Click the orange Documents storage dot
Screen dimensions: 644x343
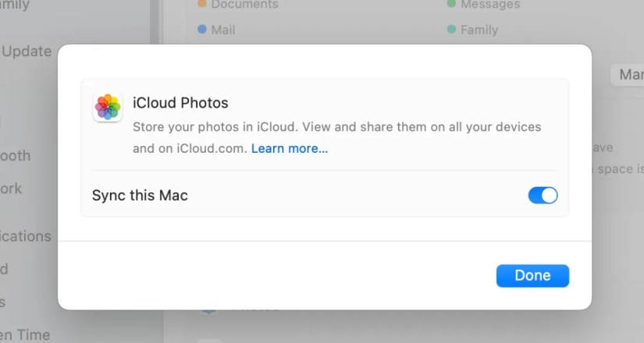point(202,5)
